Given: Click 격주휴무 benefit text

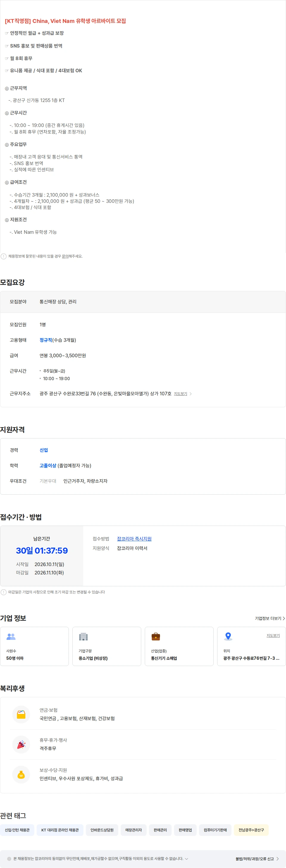Looking at the screenshot, I should coord(48,748).
